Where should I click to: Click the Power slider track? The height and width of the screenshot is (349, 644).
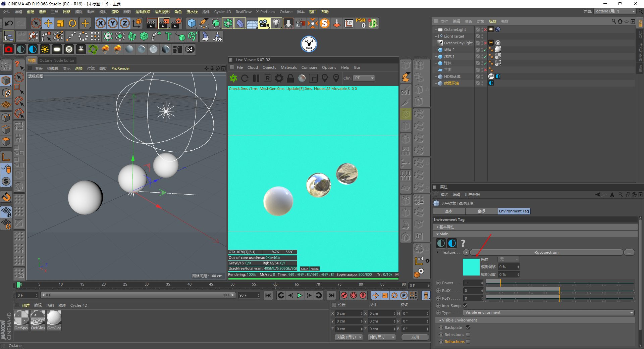559,283
